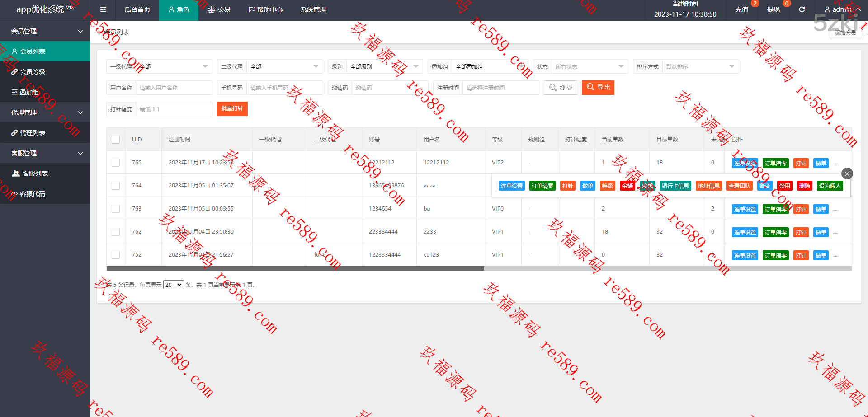868x417 pixels.
Task: Click the 导出 export button
Action: tap(598, 88)
